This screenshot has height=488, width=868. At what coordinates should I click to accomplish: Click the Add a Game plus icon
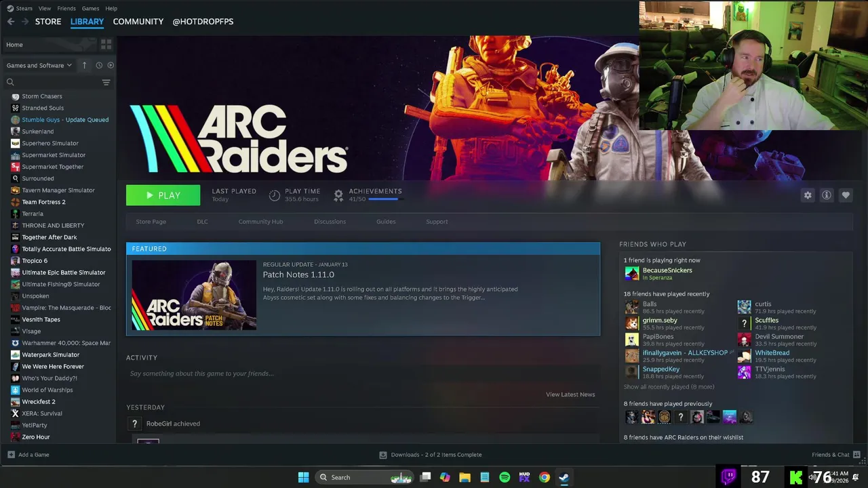coord(11,455)
